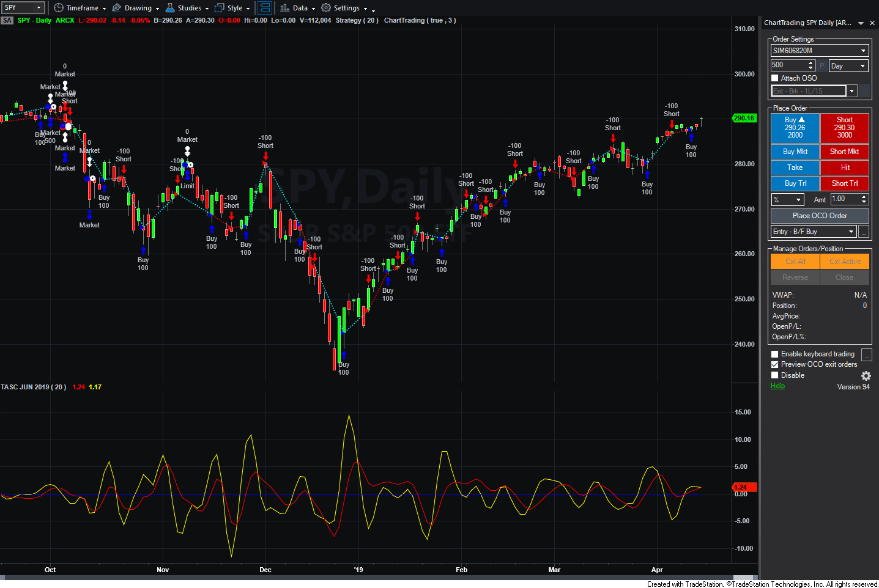
Task: Open the Studies menu
Action: coord(188,8)
